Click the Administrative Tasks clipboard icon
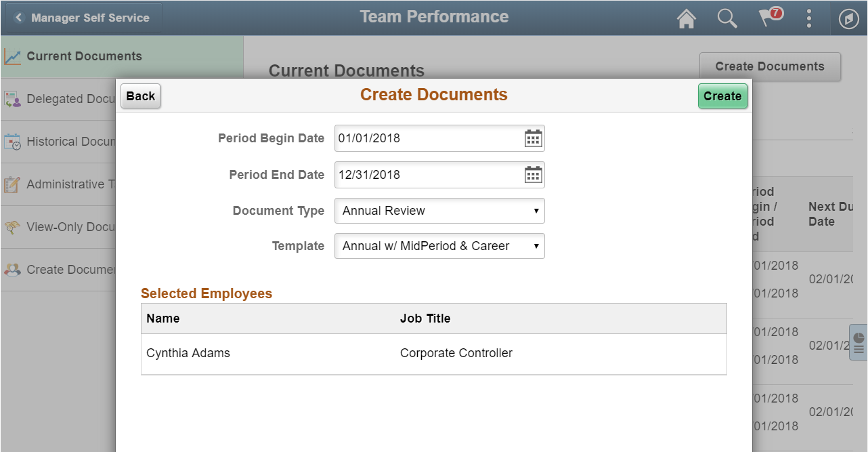 [12, 184]
